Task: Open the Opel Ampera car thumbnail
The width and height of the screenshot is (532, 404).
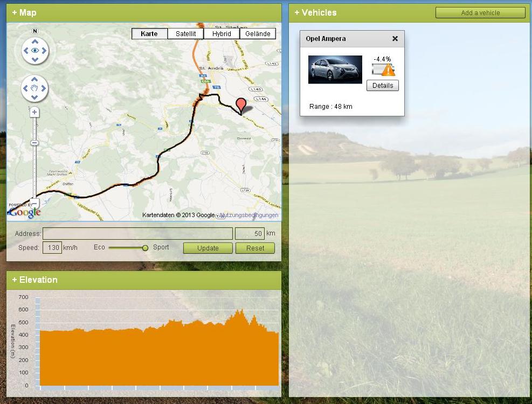Action: (335, 69)
